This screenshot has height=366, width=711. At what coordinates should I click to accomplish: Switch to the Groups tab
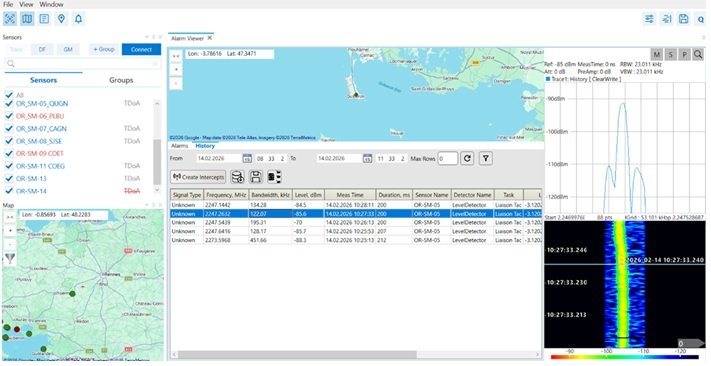(121, 80)
